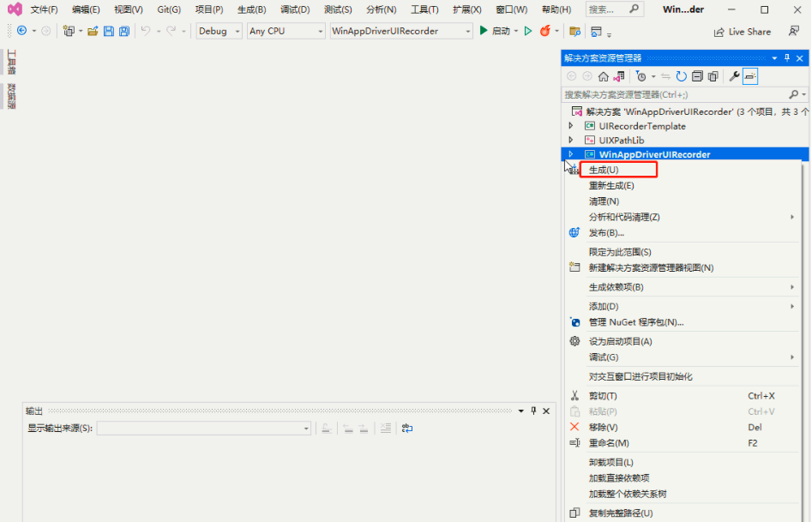Open the Debug configuration dropdown
The width and height of the screenshot is (812, 522).
[x=220, y=31]
